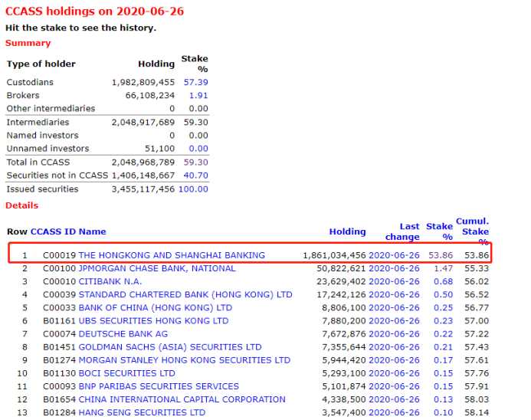This screenshot has height=420, width=531.
Task: Open Morgan Stanley Hong Kong Securities Ltd
Action: pyautogui.click(x=184, y=359)
